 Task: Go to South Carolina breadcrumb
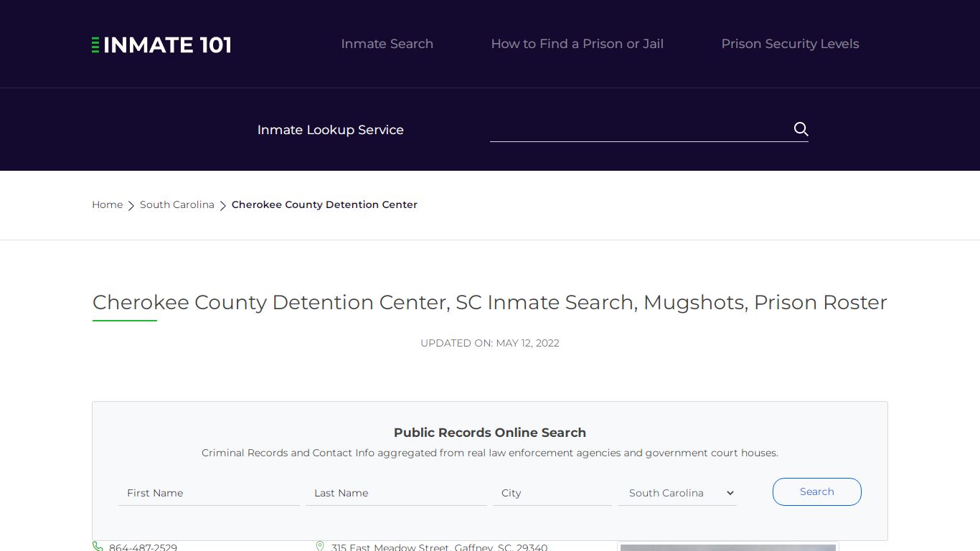[176, 204]
